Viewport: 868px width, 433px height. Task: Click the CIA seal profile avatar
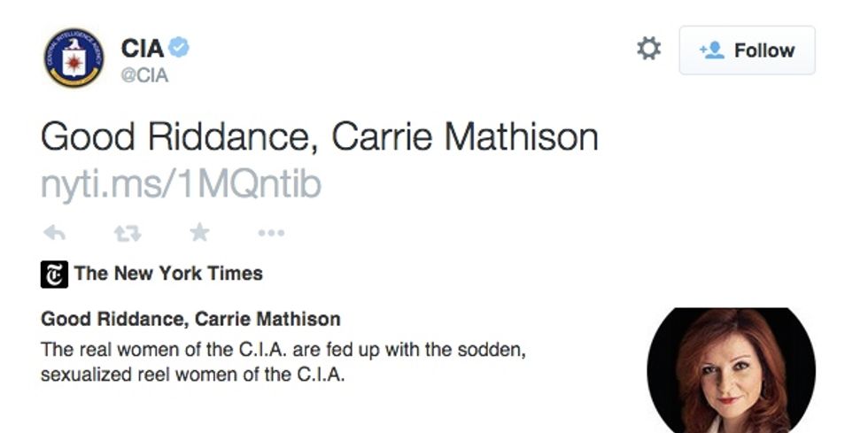[x=74, y=58]
